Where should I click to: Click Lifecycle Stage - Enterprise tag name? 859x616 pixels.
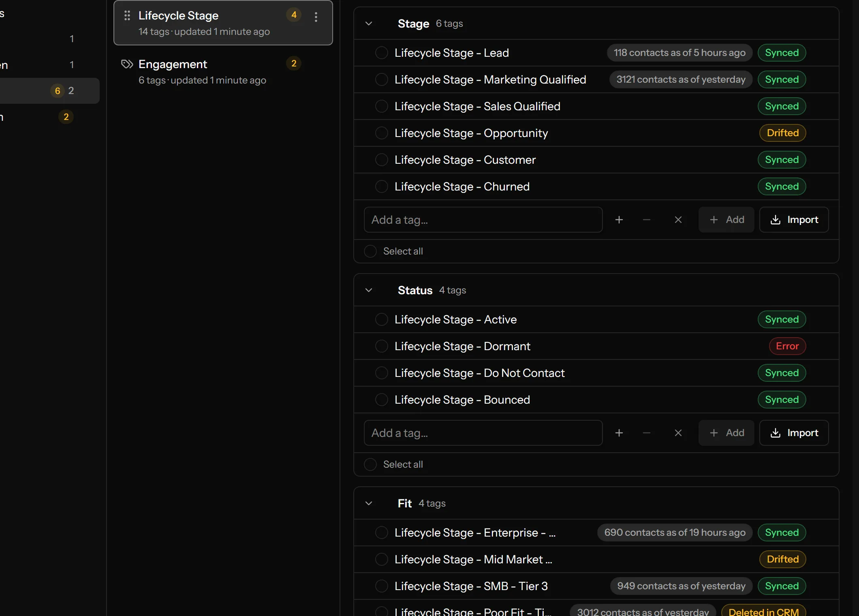click(x=475, y=533)
